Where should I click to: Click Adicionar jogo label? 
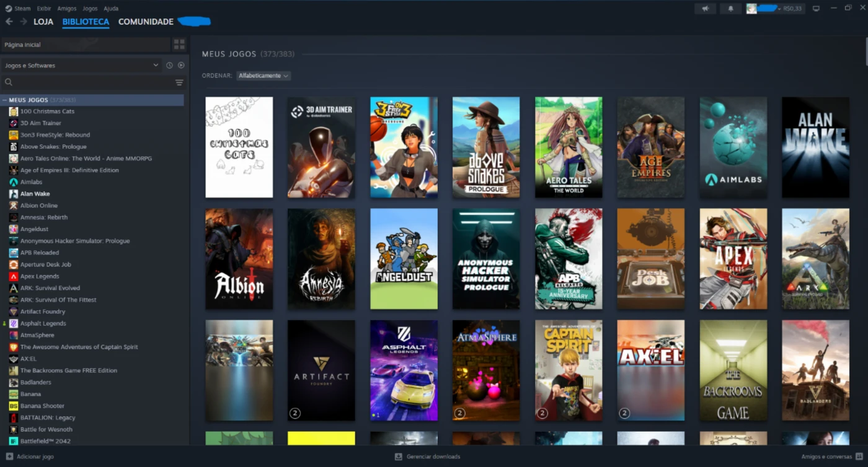point(35,456)
